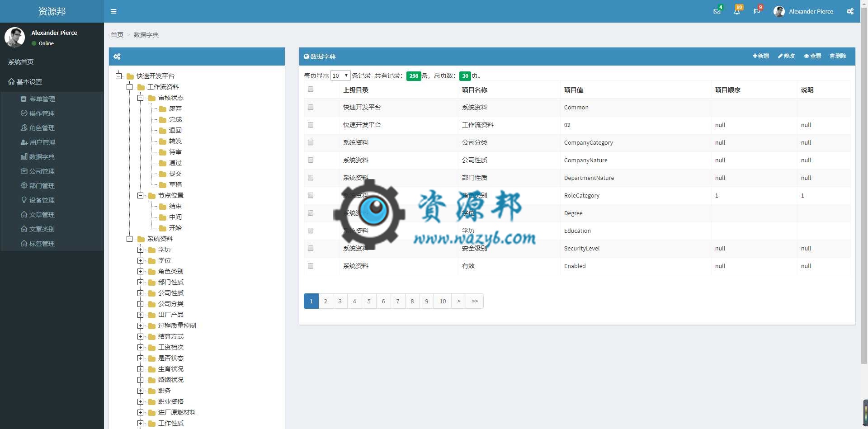Jump to last page with >> button
Image resolution: width=868 pixels, height=429 pixels.
[x=475, y=301]
